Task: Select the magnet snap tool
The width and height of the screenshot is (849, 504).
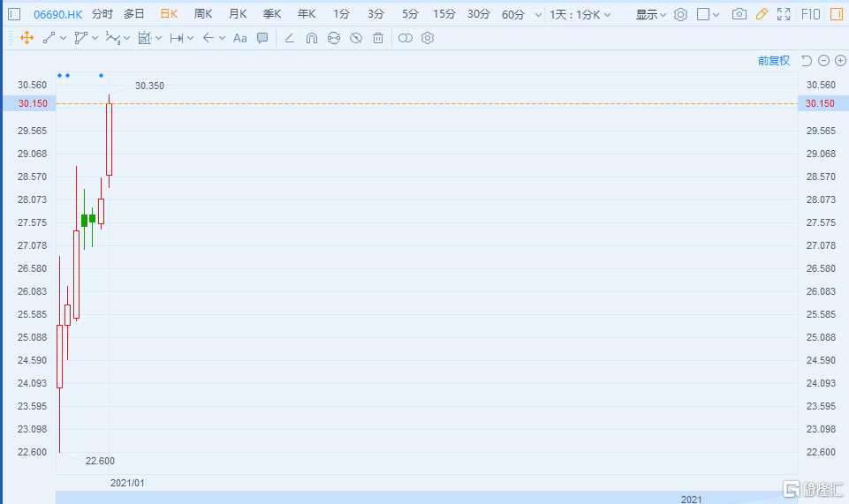Action: pyautogui.click(x=311, y=38)
